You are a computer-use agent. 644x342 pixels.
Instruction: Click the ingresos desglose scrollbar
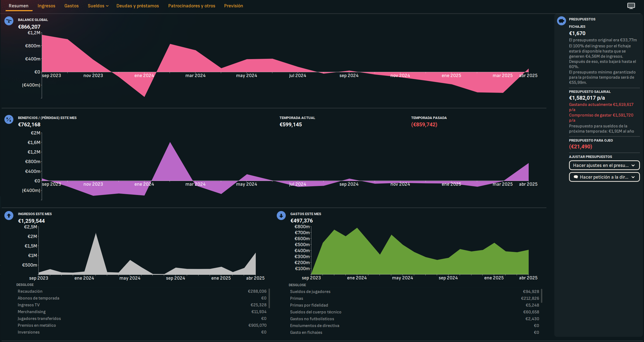point(269,298)
